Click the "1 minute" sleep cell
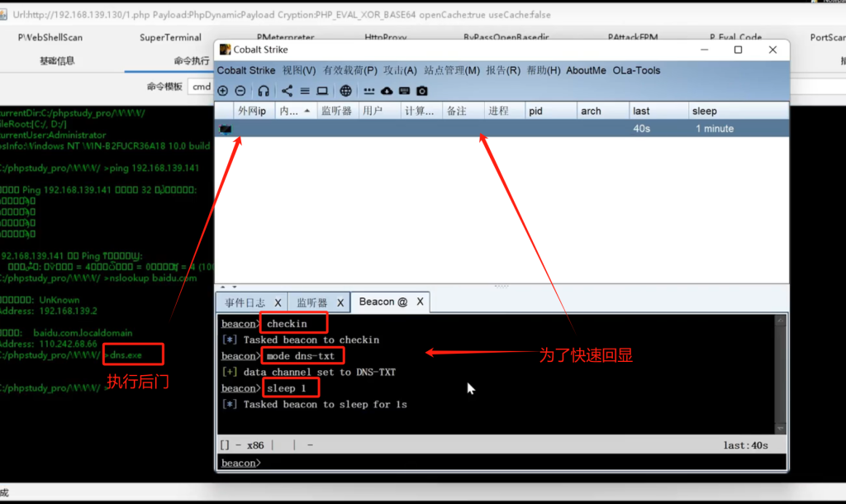 715,129
